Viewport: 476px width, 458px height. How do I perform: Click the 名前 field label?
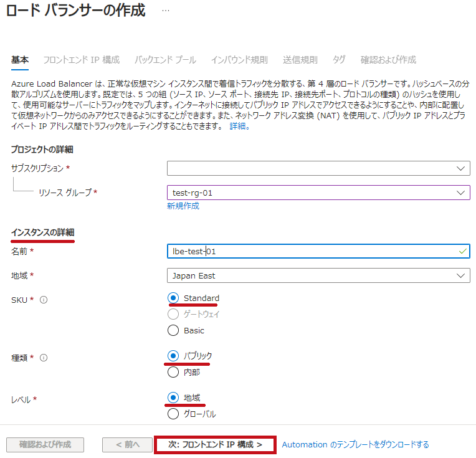[x=19, y=252]
